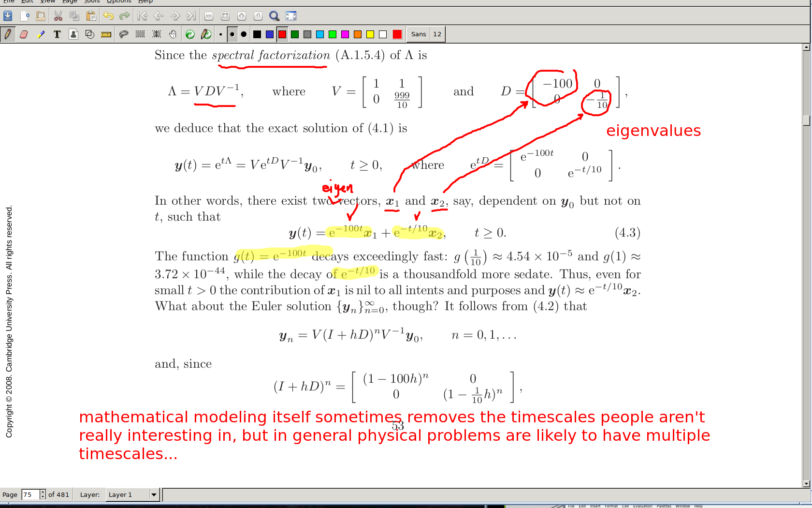
Task: Select the thick pen thickness dot
Action: (244, 34)
